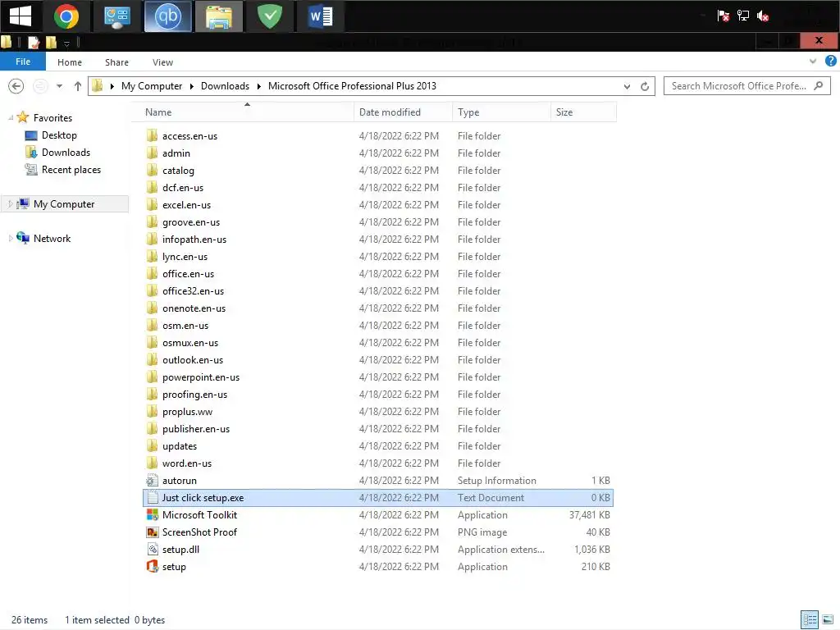840x630 pixels.
Task: Select the admin folder
Action: tap(176, 153)
